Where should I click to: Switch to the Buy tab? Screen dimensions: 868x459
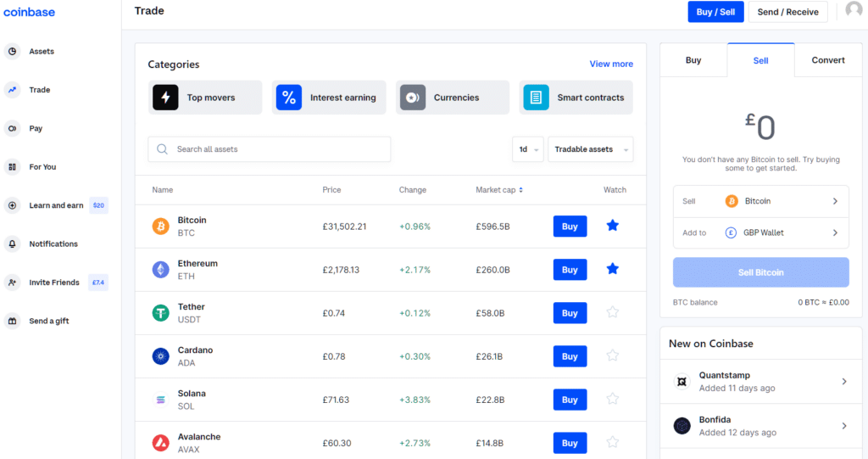pos(693,60)
